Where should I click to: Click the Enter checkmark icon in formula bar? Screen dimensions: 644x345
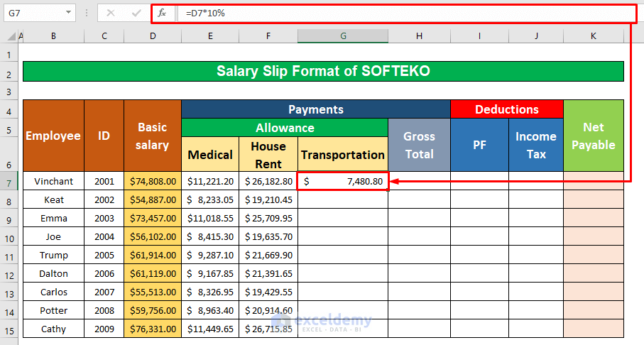(136, 13)
